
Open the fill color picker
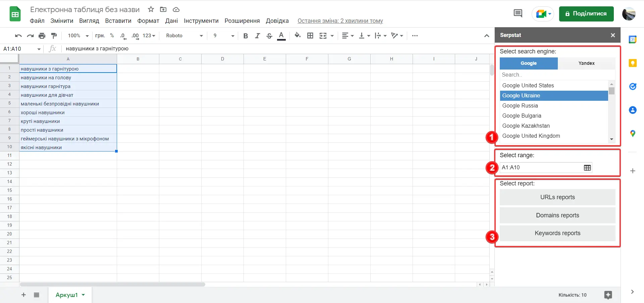point(298,35)
